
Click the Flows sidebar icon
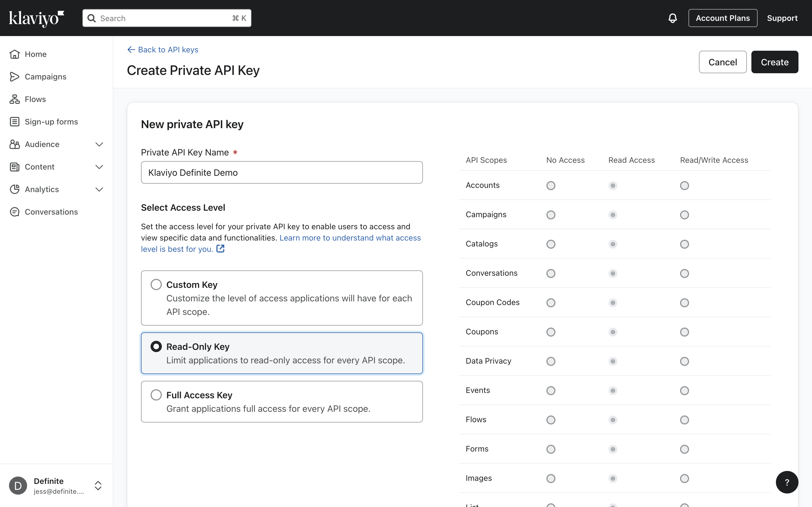coord(14,99)
